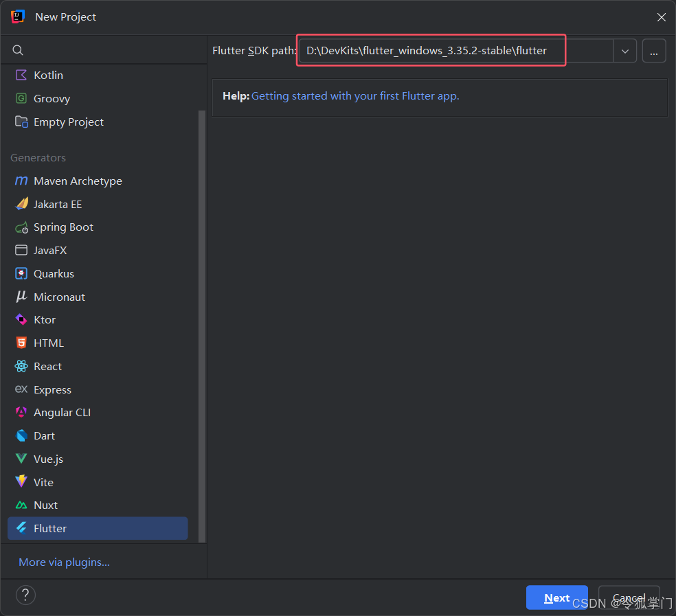Choose the Vite generator label
Screen dimensions: 676x616
(43, 482)
